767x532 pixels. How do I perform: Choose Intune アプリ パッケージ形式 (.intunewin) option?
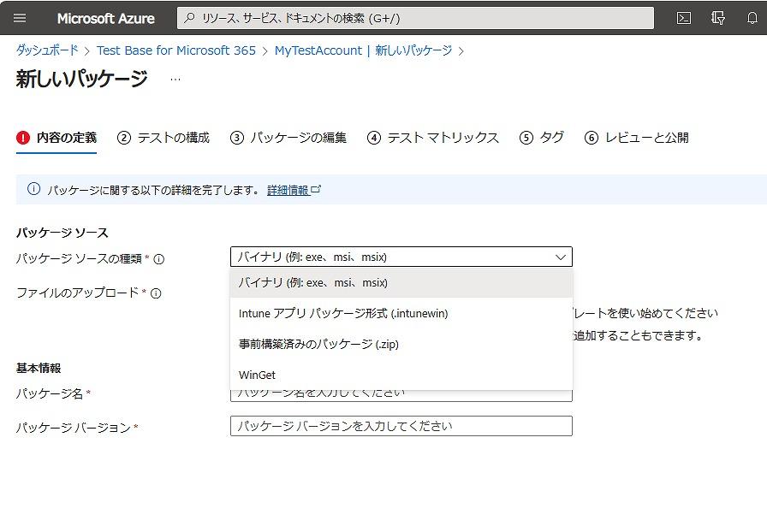401,313
